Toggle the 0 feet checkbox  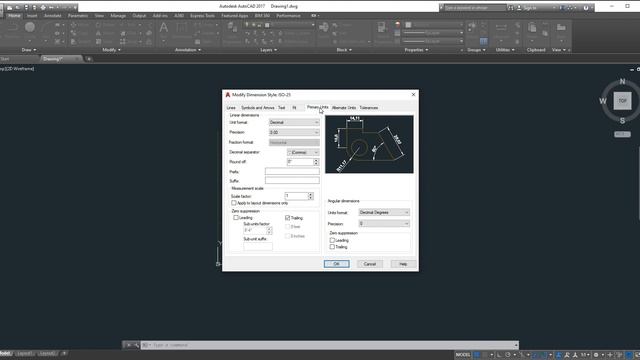[288, 227]
